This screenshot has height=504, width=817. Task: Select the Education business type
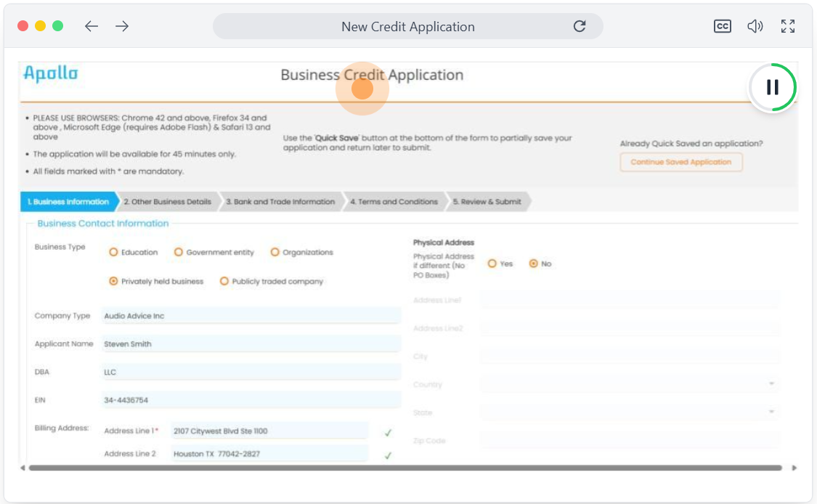[x=113, y=252]
